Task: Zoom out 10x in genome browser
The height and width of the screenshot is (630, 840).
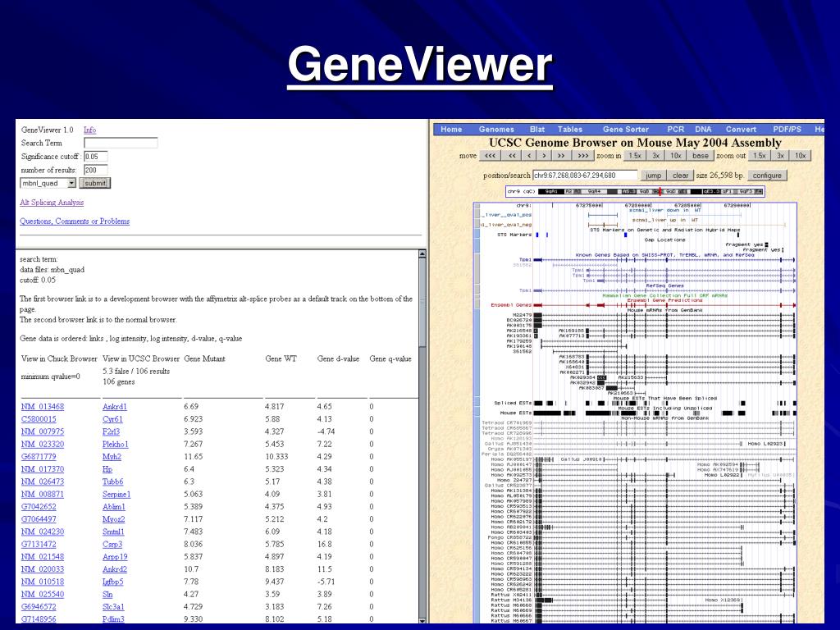Action: (x=801, y=155)
